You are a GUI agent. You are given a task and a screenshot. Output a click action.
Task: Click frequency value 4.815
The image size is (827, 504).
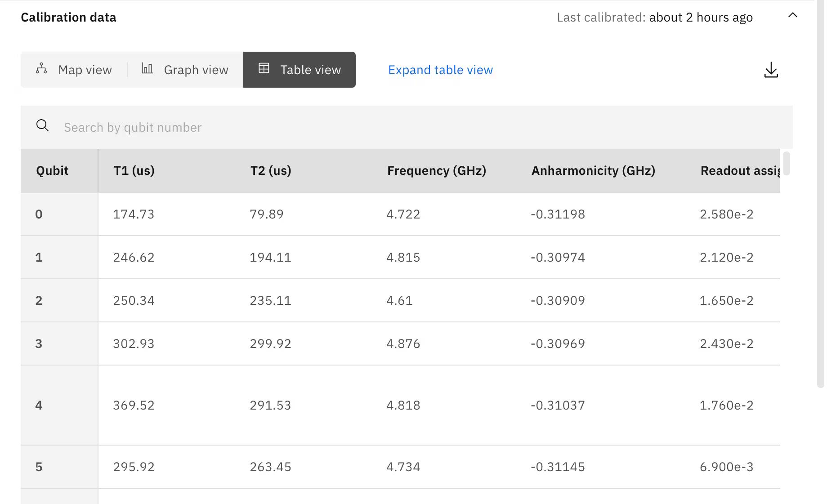click(403, 258)
